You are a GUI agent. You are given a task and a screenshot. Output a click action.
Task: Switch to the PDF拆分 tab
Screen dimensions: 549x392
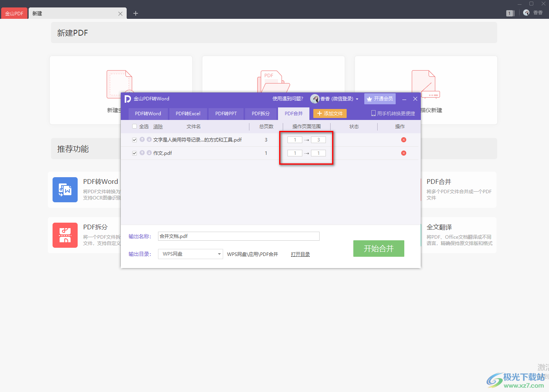click(x=260, y=114)
